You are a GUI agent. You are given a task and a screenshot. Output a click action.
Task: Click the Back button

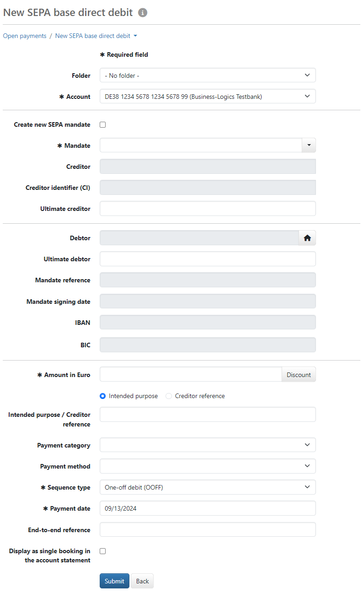[x=142, y=581]
